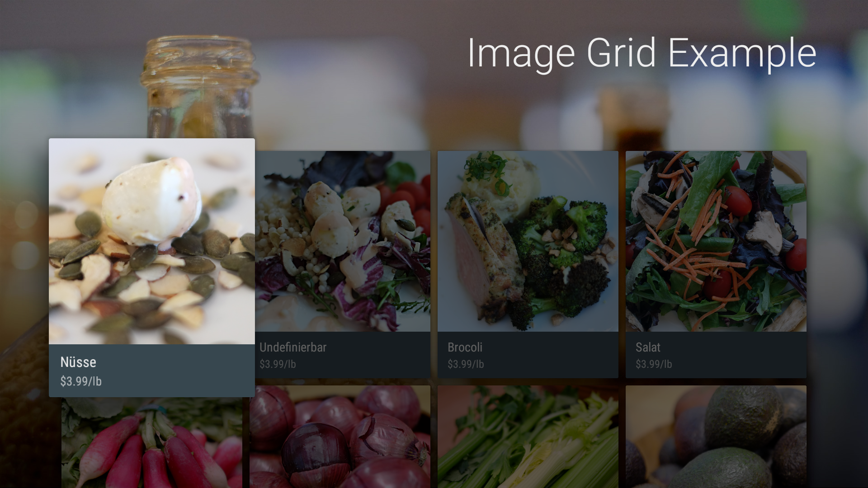Click the Nüsse $3.99/lb price
This screenshot has height=488, width=868.
[x=81, y=381]
